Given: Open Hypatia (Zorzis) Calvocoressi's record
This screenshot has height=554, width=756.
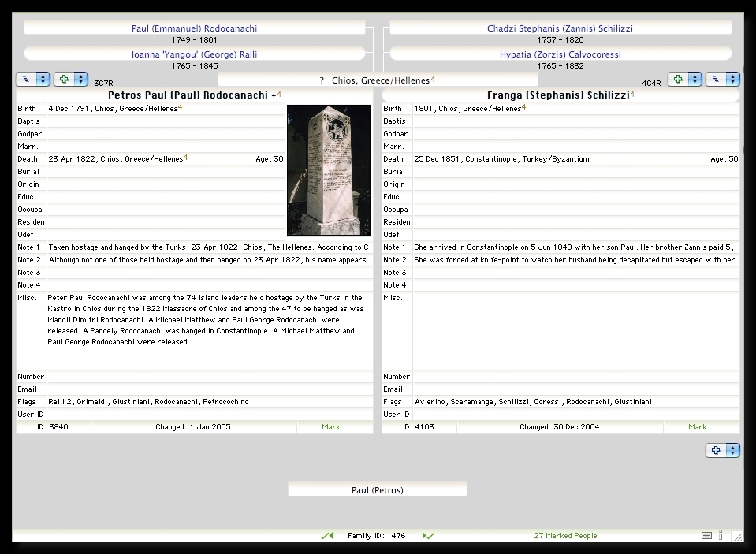Looking at the screenshot, I should coord(560,55).
